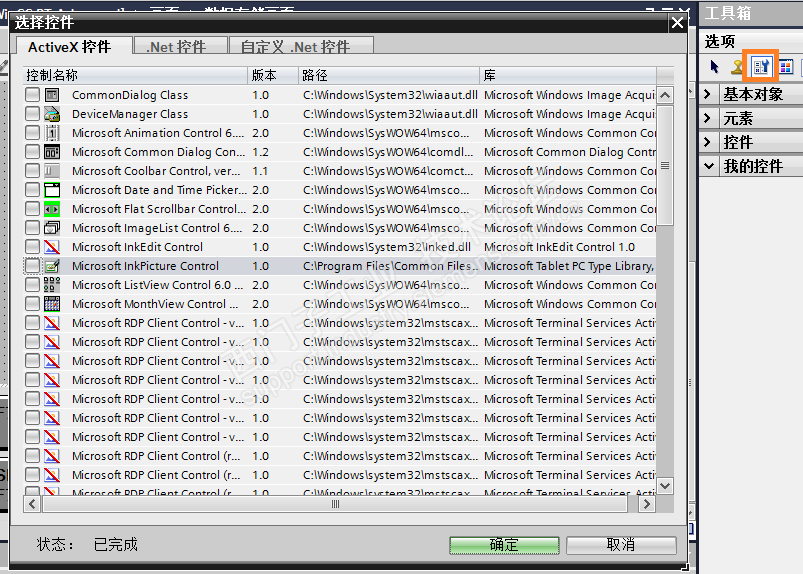Click Microsoft Tablet PC Type Library cell
Image resolution: width=803 pixels, height=574 pixels.
(x=568, y=266)
